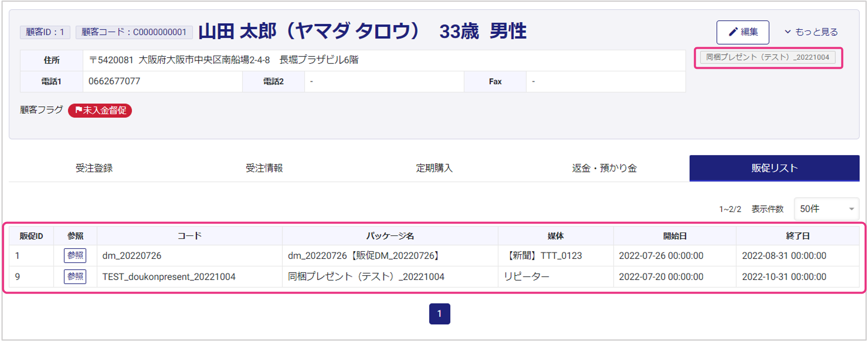Open the 受注情報 tab
The image size is (868, 342).
[x=264, y=168]
